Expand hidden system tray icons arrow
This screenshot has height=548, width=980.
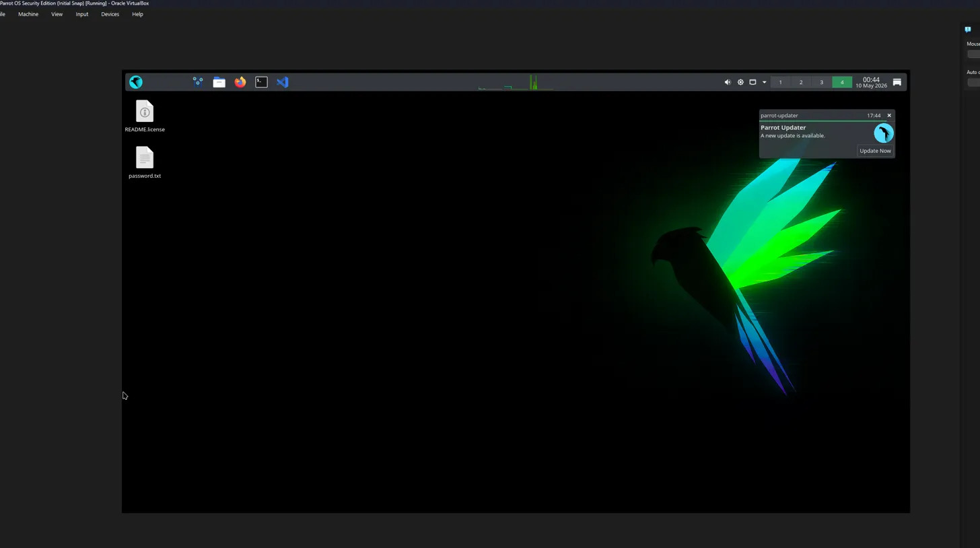pos(764,82)
